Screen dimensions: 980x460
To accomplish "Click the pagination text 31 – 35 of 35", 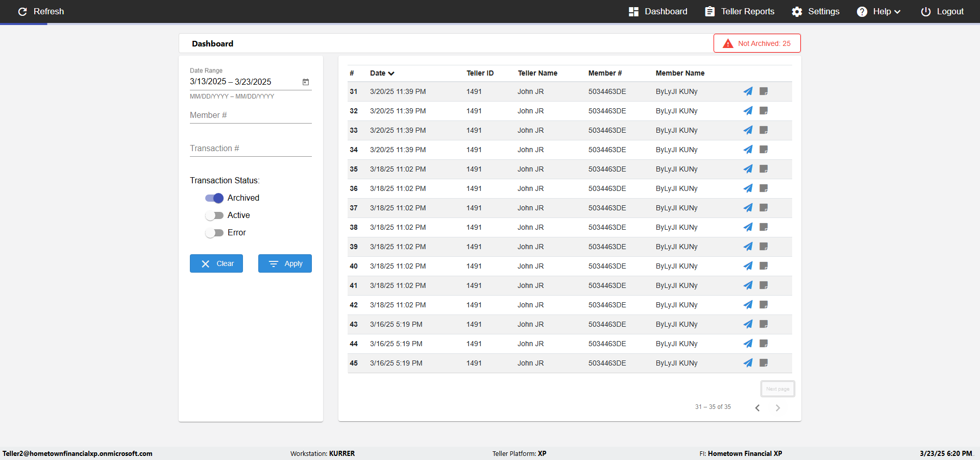I will point(713,407).
